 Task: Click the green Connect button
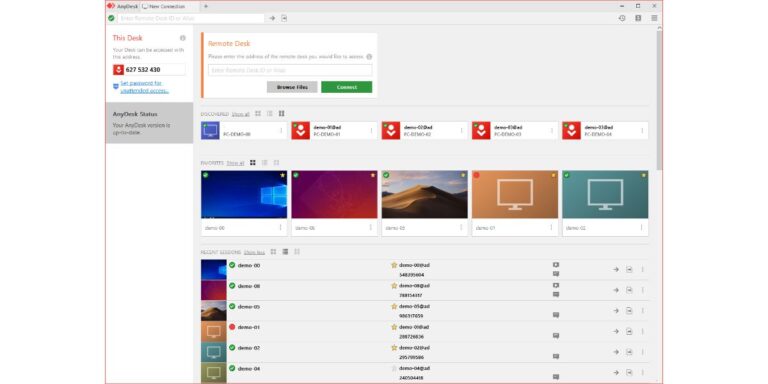pos(347,87)
